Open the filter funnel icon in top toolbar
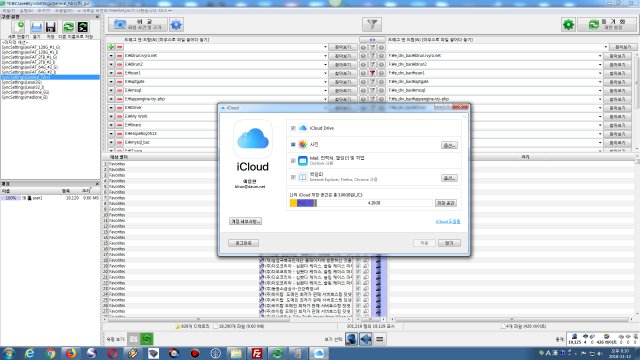 [372, 24]
